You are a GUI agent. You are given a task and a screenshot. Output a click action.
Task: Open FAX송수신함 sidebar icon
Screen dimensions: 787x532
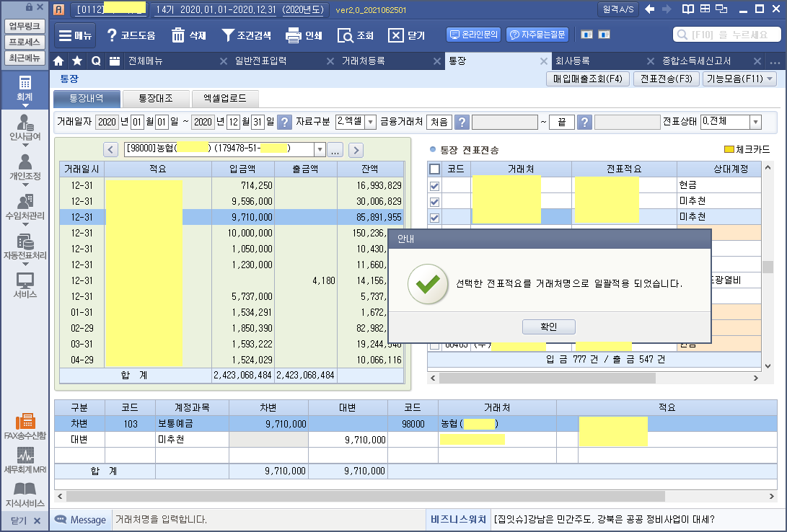point(25,426)
